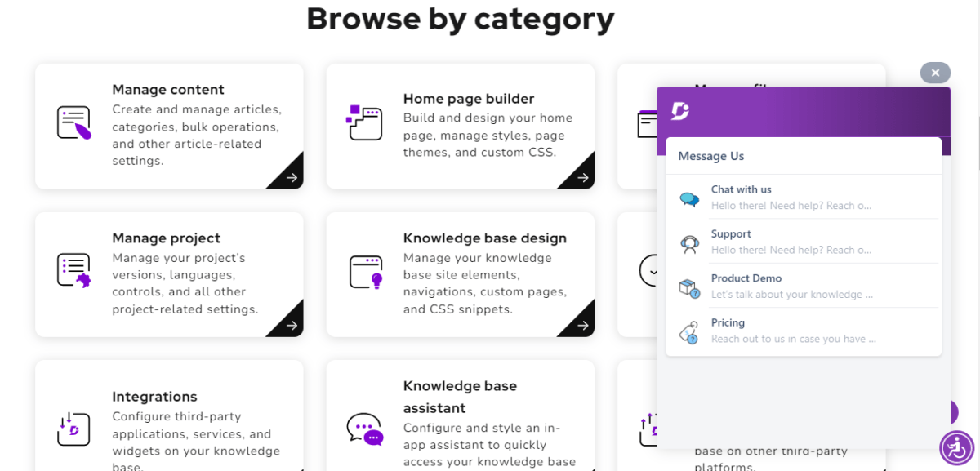Click the arrow on the Knowledge base design card
The image size is (980, 471).
pos(581,324)
